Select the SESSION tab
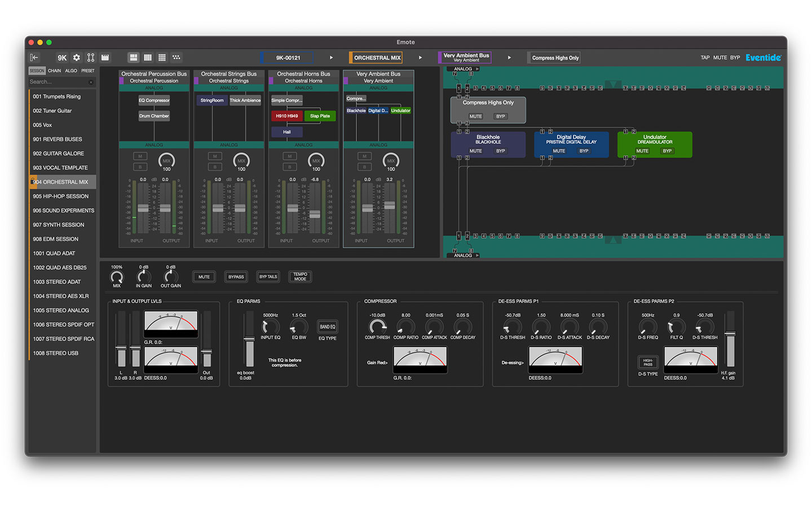812x508 pixels. (x=37, y=71)
